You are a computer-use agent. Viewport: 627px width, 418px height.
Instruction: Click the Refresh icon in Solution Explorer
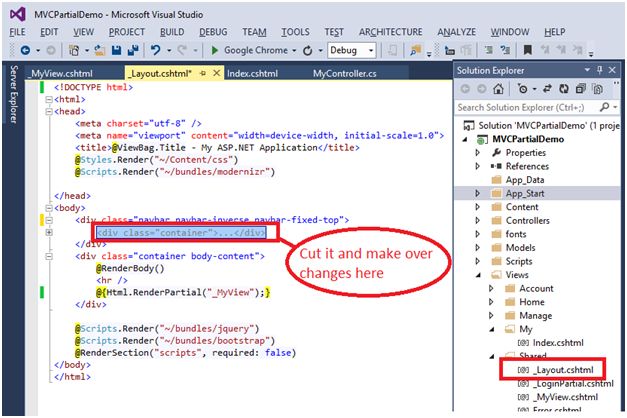click(564, 89)
